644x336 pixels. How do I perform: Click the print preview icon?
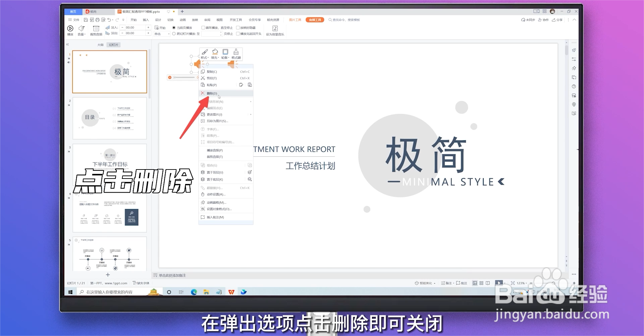click(x=103, y=20)
